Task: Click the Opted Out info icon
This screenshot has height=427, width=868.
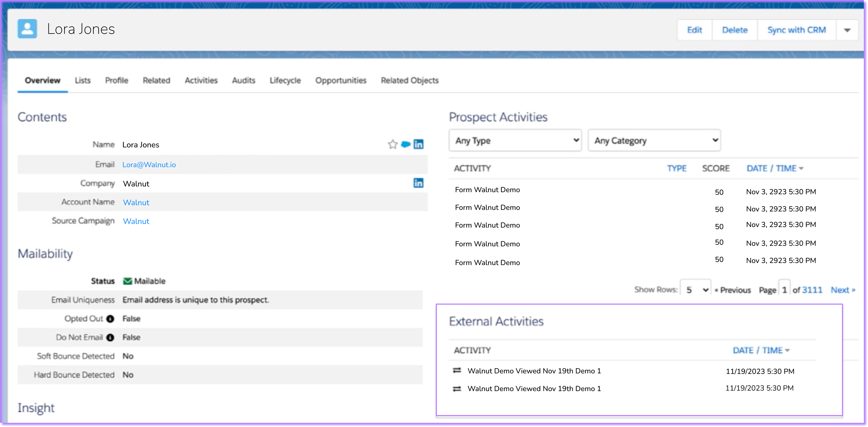Action: pos(110,318)
